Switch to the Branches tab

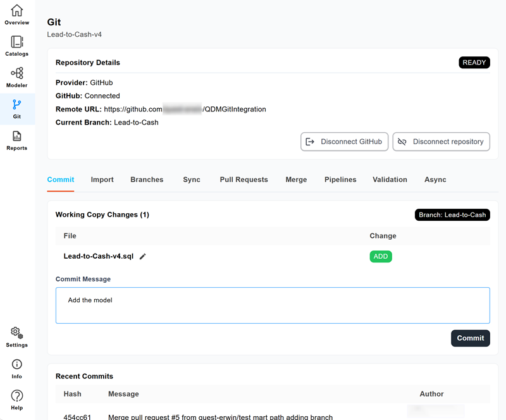147,180
